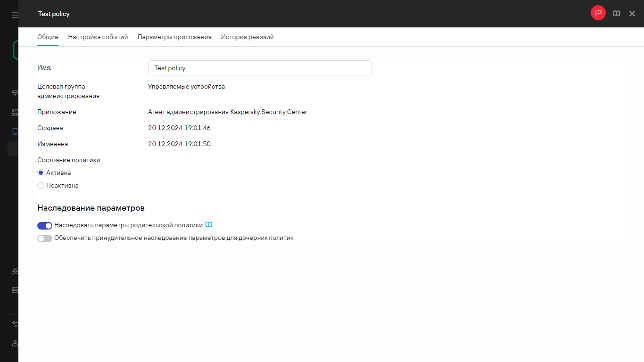The image size is (644, 362).
Task: Click the red flag notification icon
Action: [598, 13]
